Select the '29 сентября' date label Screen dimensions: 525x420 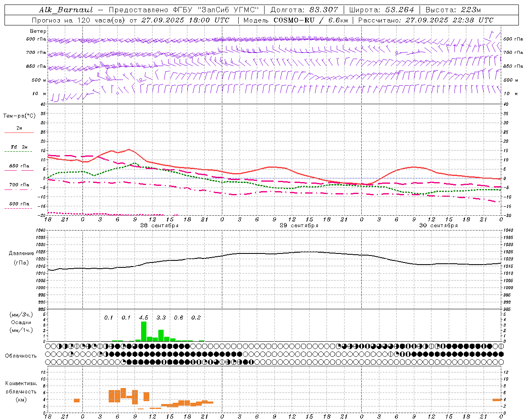point(299,226)
